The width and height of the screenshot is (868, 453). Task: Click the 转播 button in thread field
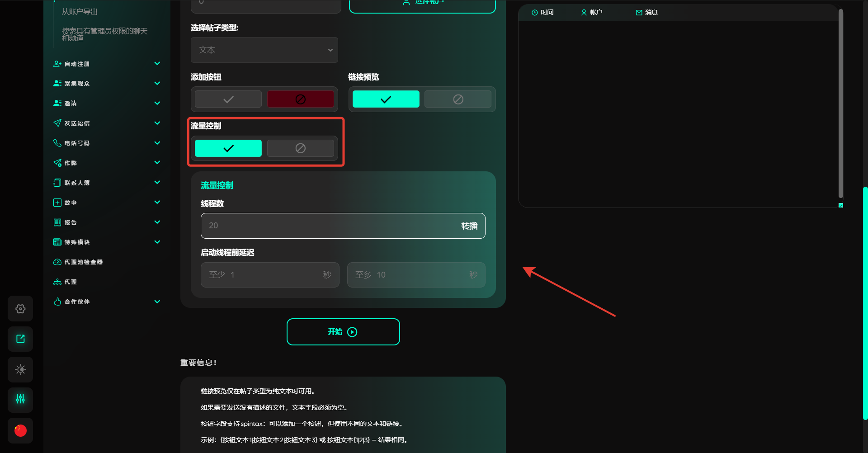469,226
